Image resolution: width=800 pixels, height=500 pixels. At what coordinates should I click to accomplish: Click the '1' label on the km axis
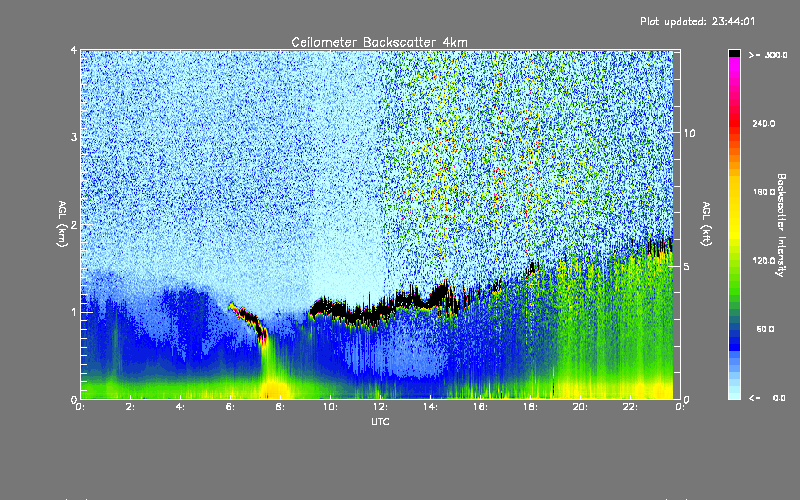[74, 312]
